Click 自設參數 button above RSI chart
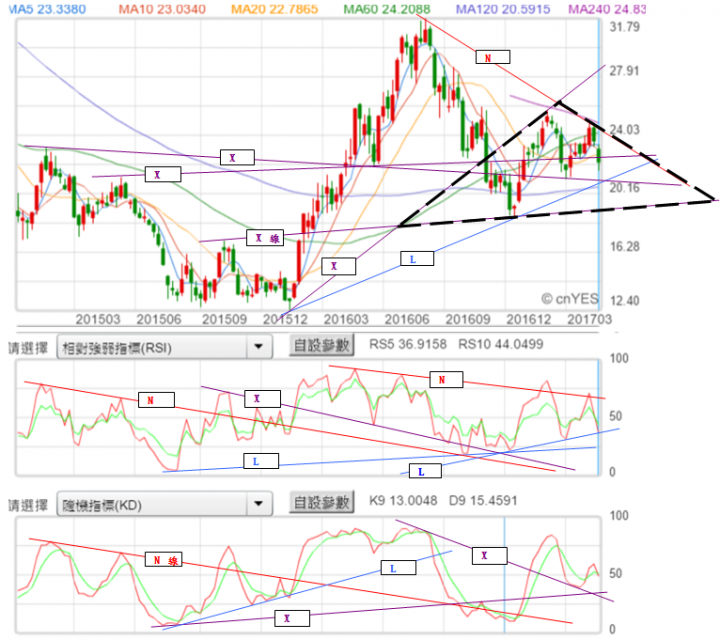Image resolution: width=720 pixels, height=640 pixels. [321, 345]
